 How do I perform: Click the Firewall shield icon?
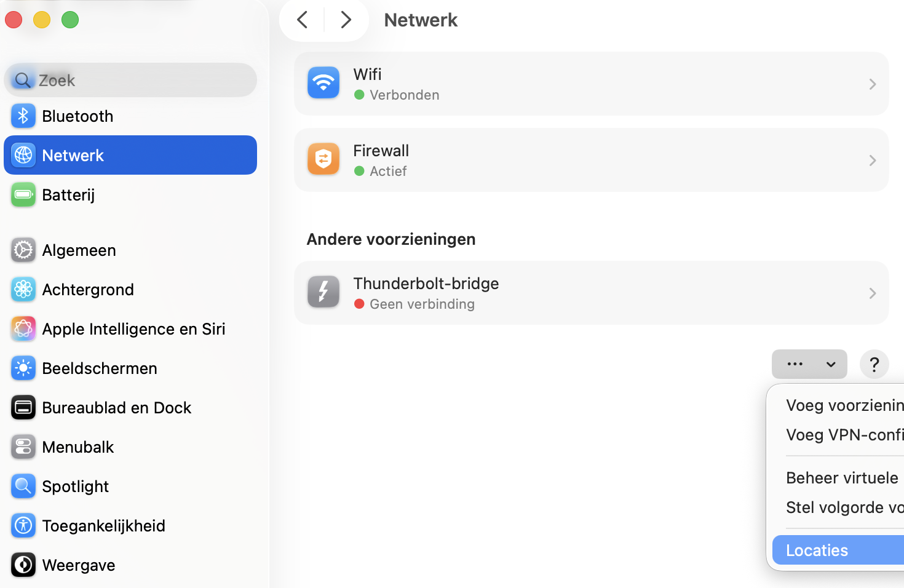(x=323, y=159)
